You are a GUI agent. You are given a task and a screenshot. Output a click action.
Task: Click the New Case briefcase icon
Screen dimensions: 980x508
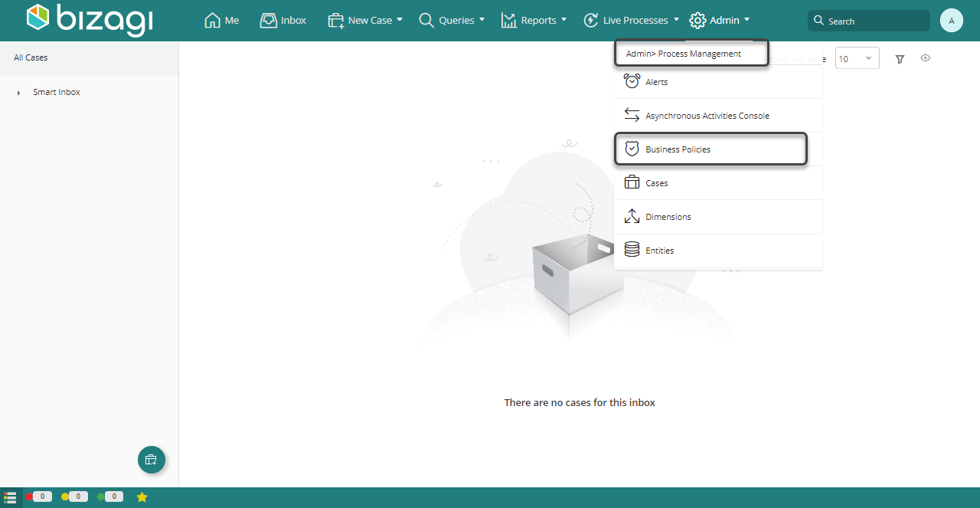coord(335,21)
